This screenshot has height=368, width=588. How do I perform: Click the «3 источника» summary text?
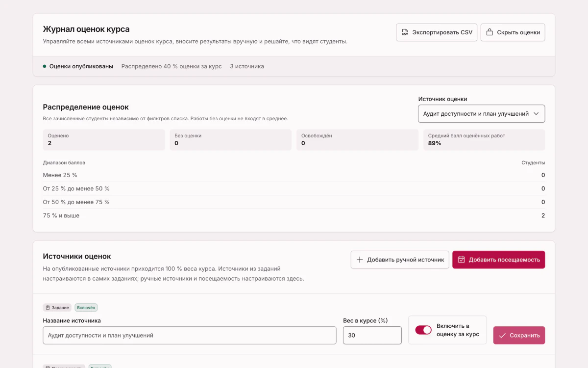click(x=247, y=66)
